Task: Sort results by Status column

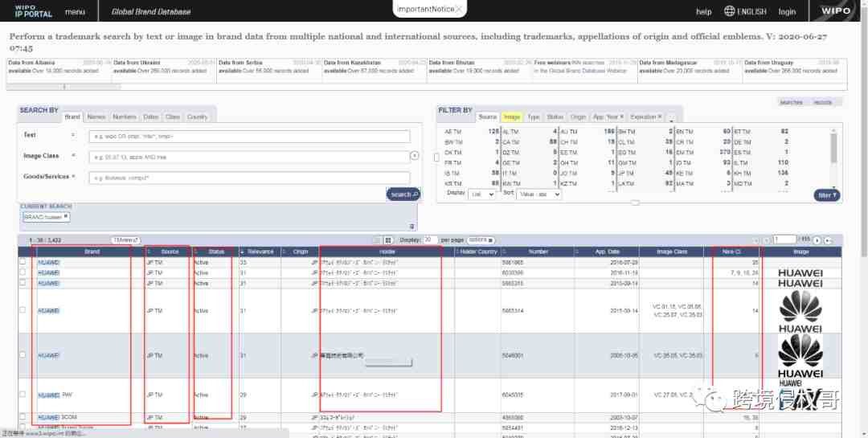Action: coord(216,252)
